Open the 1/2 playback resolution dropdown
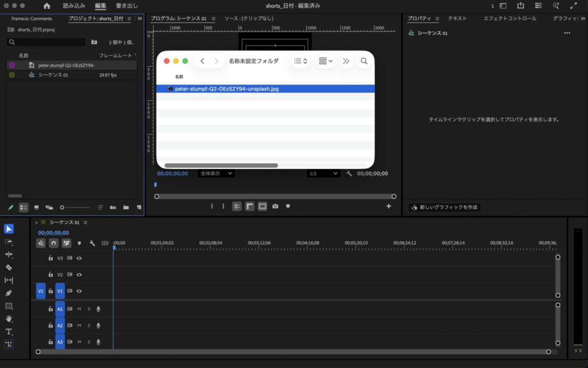Screen dimensions: 588x368 tap(323, 173)
